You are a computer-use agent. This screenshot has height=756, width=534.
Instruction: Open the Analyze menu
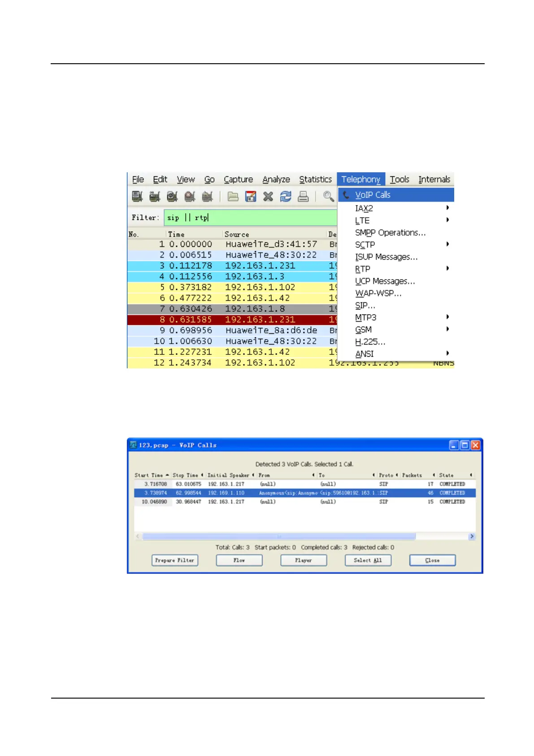276,179
